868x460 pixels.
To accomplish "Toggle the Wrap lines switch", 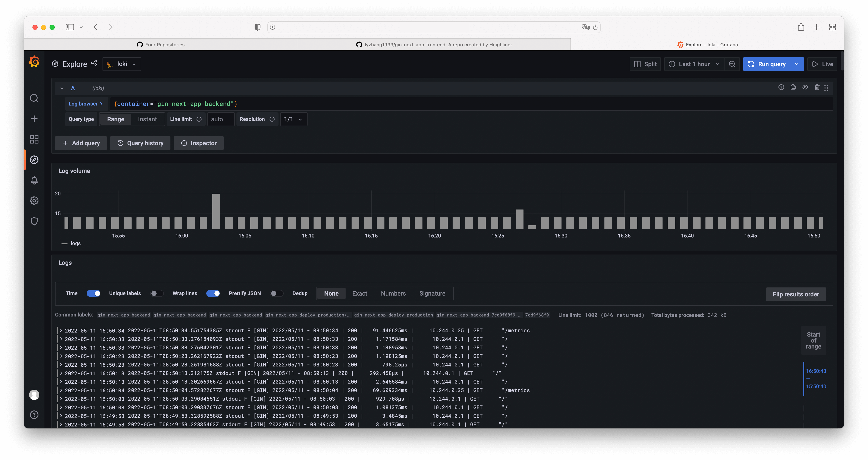I will [x=213, y=293].
